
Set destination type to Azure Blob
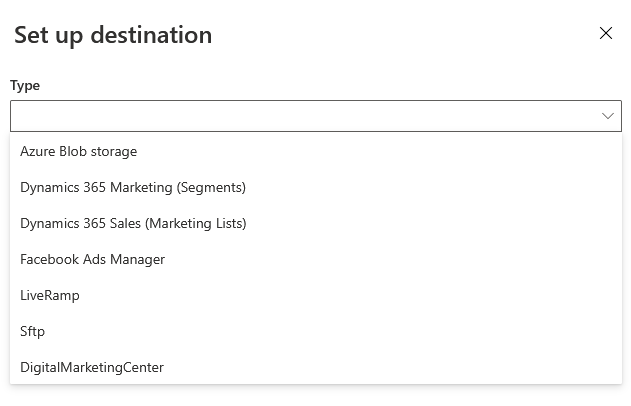pyautogui.click(x=78, y=151)
